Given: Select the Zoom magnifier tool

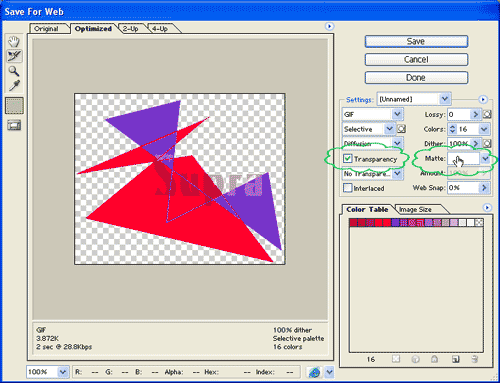Looking at the screenshot, I should click(x=14, y=71).
